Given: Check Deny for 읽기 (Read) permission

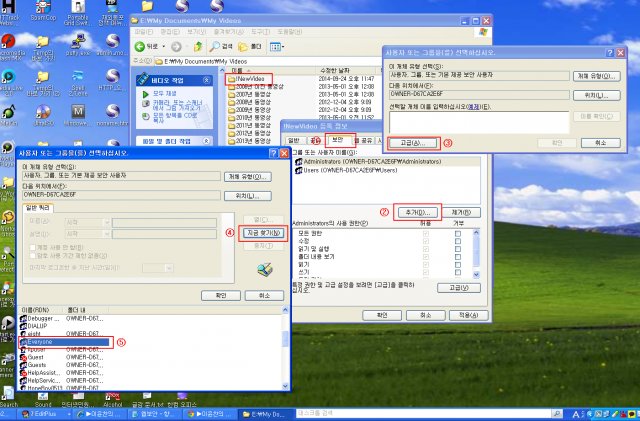Looking at the screenshot, I should pyautogui.click(x=458, y=265).
